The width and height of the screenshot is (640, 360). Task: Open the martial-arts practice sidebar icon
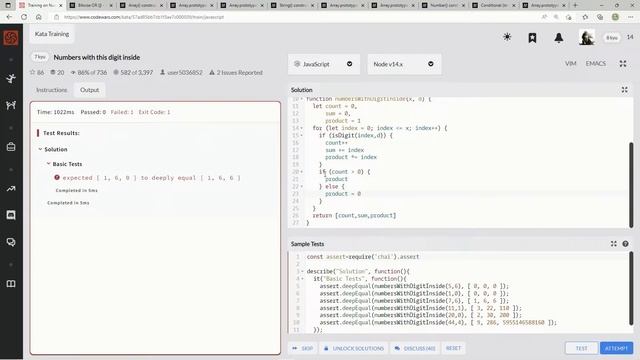pyautogui.click(x=11, y=78)
